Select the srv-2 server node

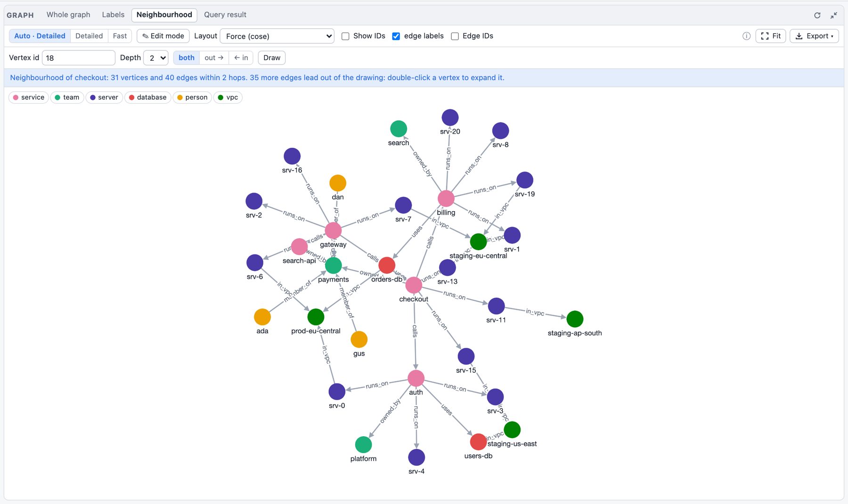254,201
